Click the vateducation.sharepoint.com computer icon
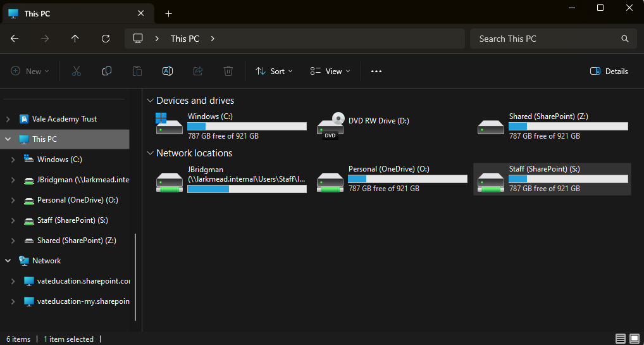 tap(28, 281)
